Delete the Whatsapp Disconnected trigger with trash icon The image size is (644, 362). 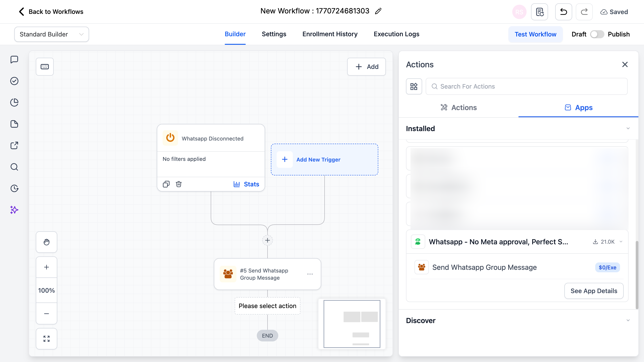(179, 184)
